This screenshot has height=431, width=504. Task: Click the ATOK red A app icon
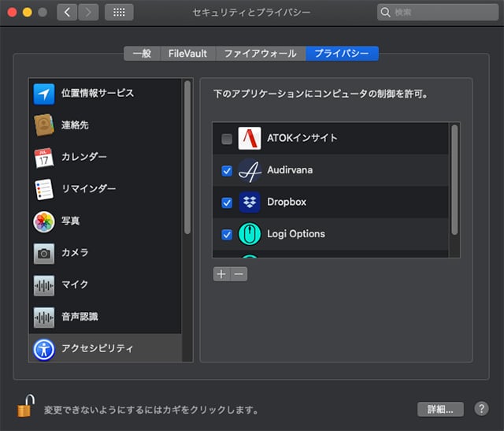(250, 138)
